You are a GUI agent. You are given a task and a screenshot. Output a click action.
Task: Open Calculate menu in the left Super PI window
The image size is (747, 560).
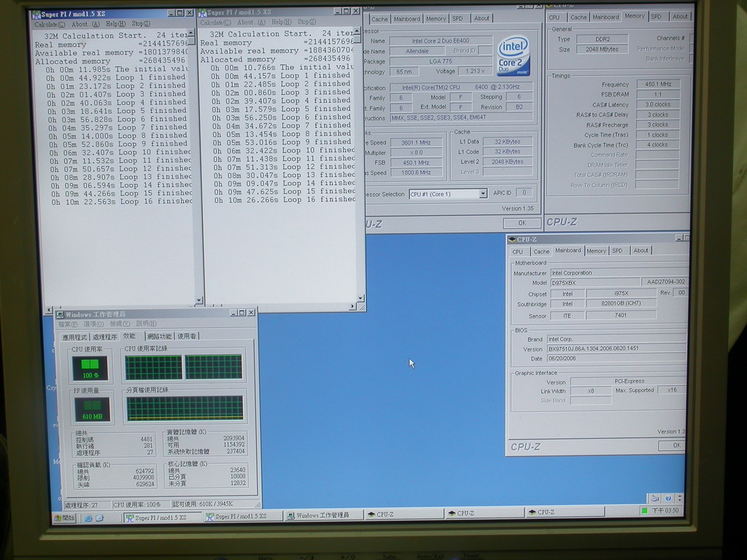[x=50, y=24]
